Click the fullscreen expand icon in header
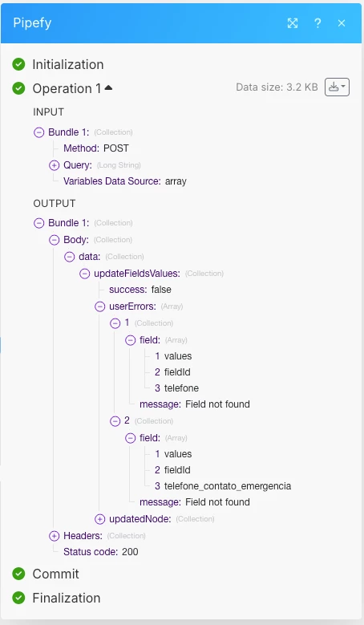Viewport: 364px width, 625px height. (293, 23)
